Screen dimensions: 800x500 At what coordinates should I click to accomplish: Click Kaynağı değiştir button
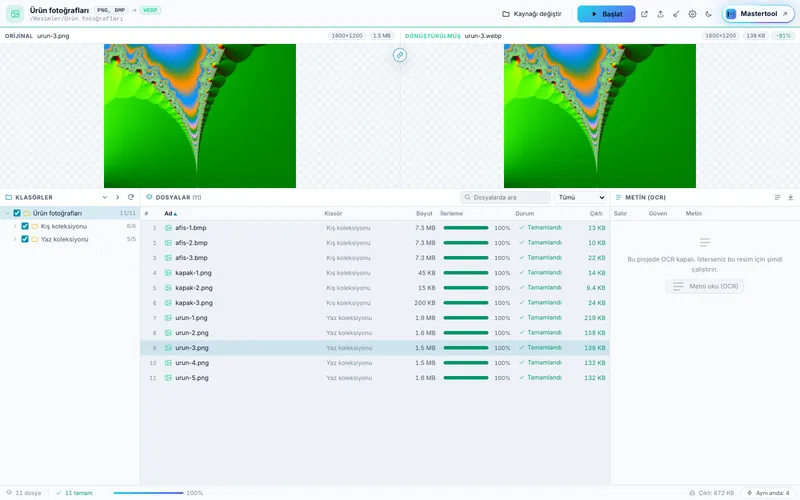click(x=532, y=14)
